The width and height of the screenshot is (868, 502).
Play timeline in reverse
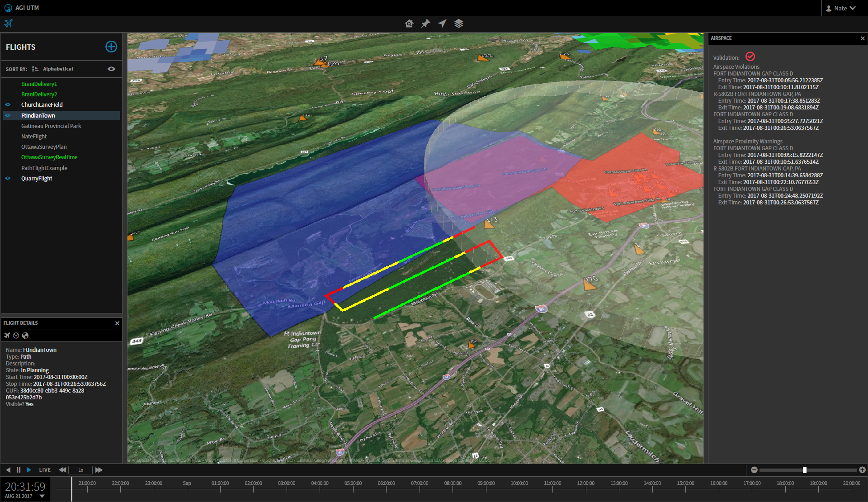point(8,470)
